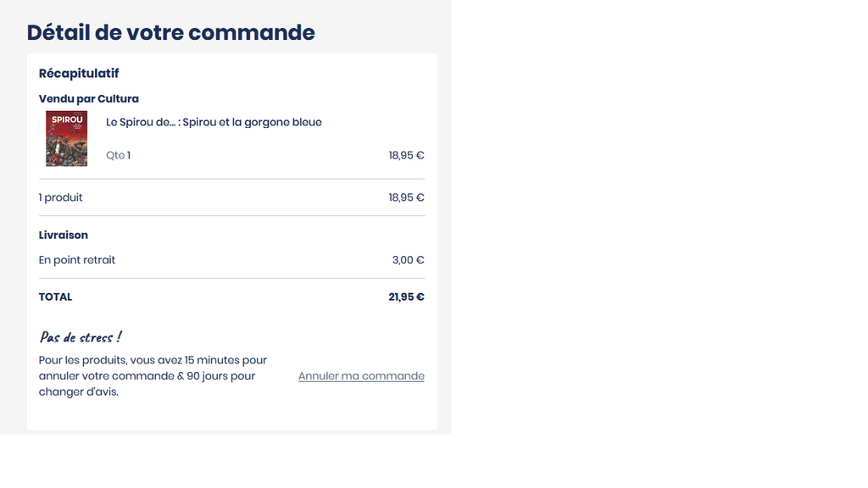Click the Récapitulatif heading

coord(79,74)
